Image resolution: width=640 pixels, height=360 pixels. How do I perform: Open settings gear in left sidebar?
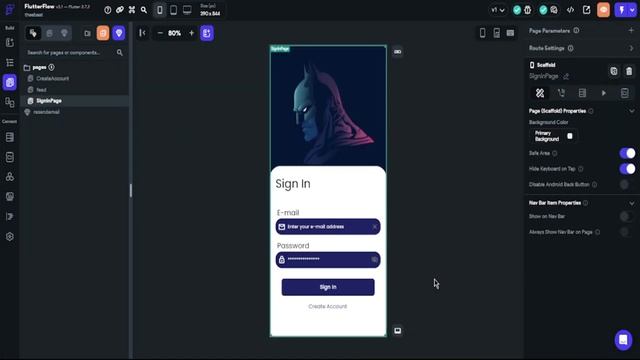pos(10,236)
